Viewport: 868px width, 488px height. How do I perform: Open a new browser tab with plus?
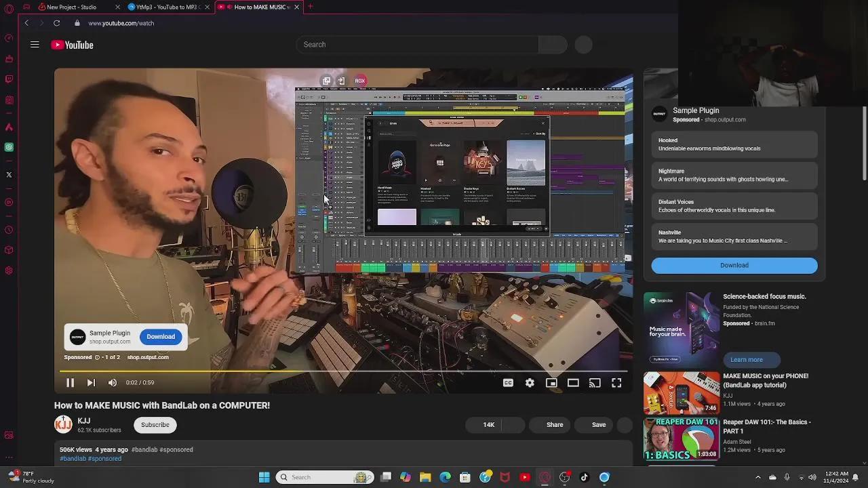coord(311,7)
